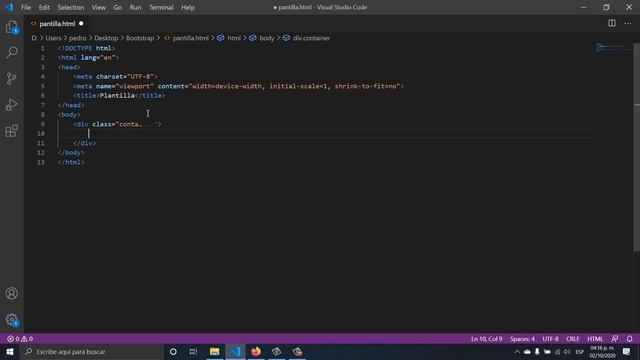Screen dimensions: 640x360
Task: Open the File menu
Action: coord(26,7)
